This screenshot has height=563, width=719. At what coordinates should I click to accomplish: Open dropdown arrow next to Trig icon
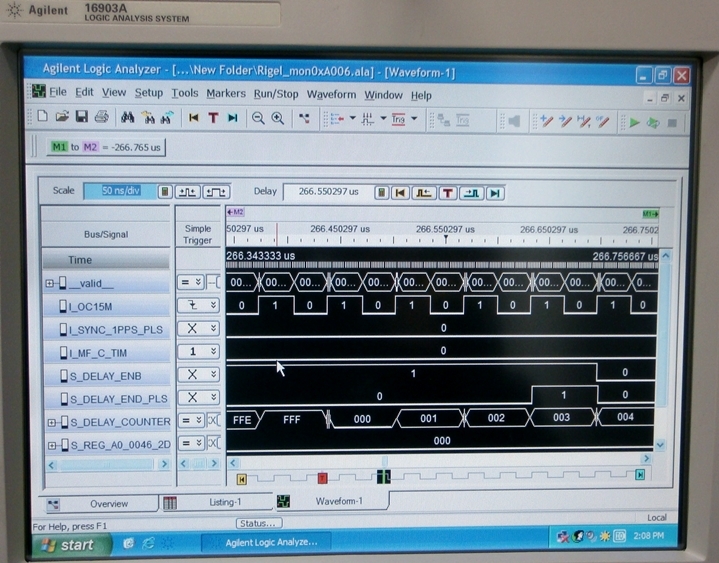(414, 119)
